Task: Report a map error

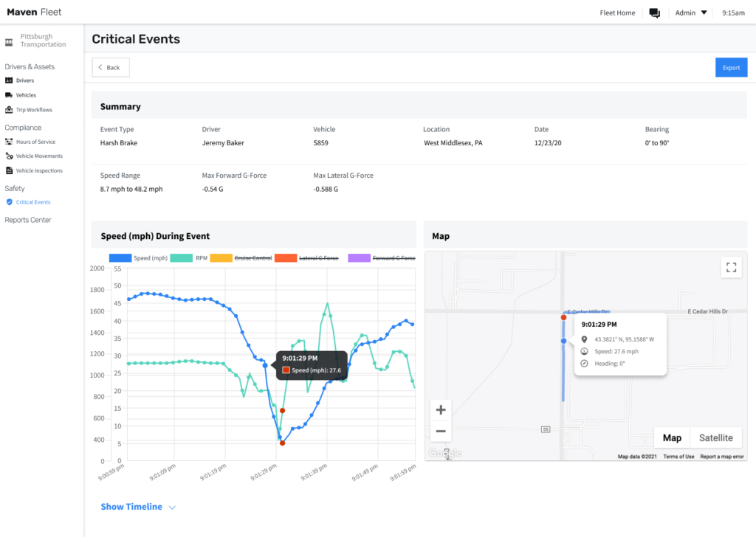Action: tap(722, 457)
